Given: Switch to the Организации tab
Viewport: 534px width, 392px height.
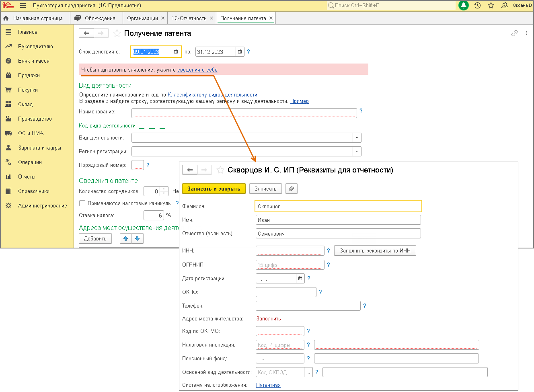Looking at the screenshot, I should tap(142, 18).
